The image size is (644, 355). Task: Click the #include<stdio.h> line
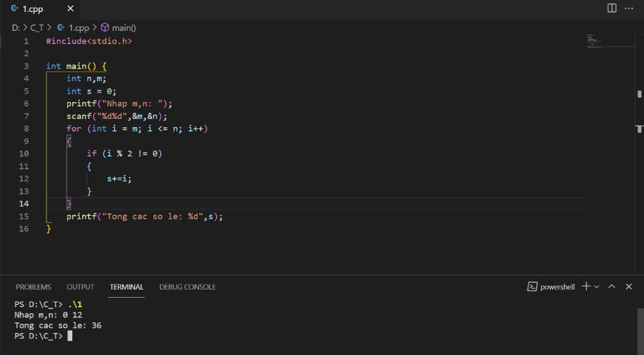89,41
